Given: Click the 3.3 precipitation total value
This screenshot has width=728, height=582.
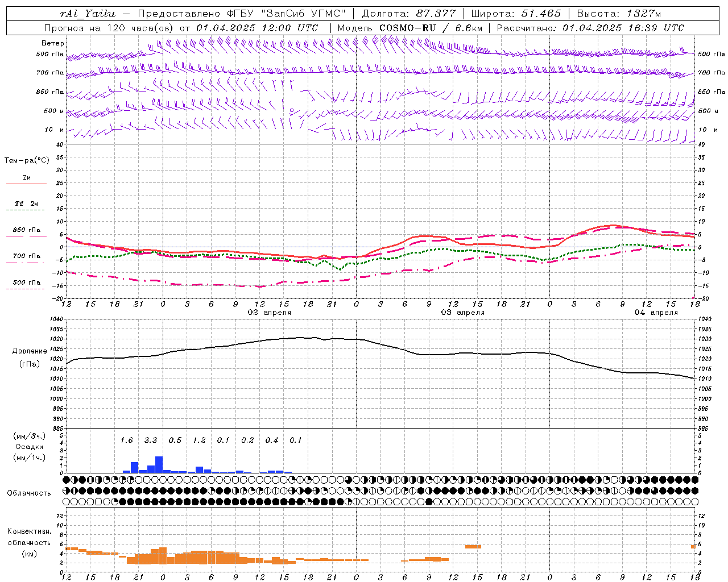Looking at the screenshot, I should click(x=151, y=440).
